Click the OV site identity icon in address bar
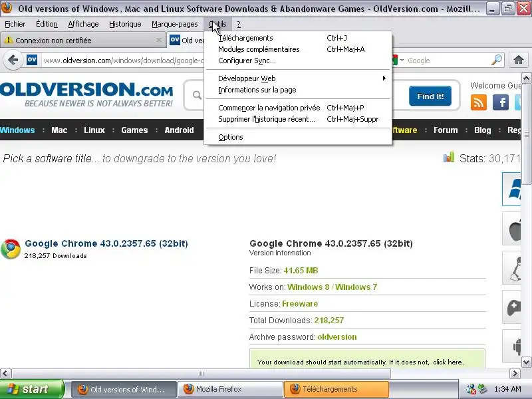 pos(31,60)
